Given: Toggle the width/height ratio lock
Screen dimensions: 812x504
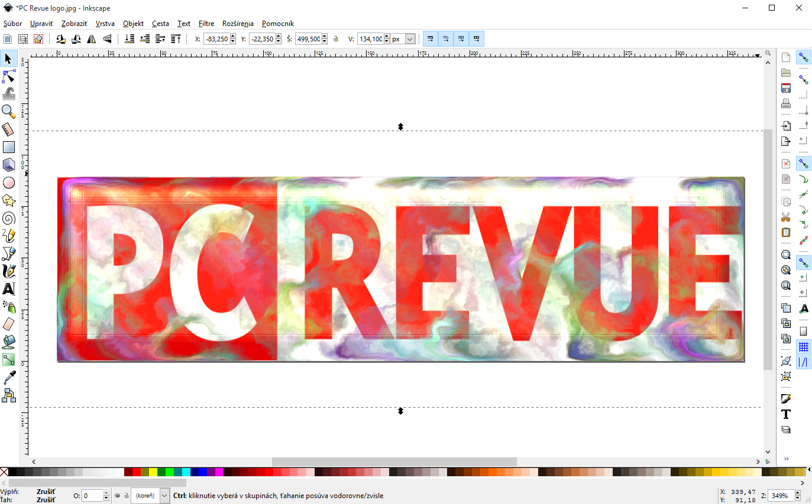Looking at the screenshot, I should 336,39.
